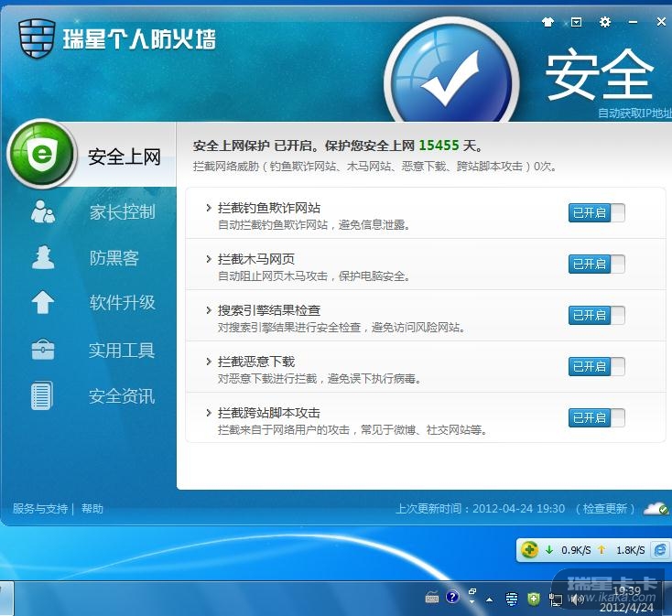Click the language bar restore icon in taskbar
This screenshot has height=616, width=672.
coord(472,591)
